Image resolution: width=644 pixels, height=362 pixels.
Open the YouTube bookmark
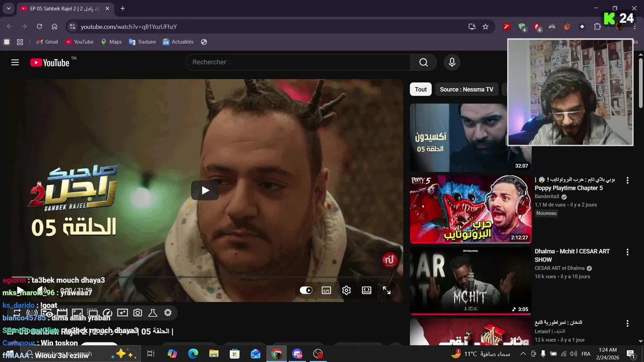(79, 42)
